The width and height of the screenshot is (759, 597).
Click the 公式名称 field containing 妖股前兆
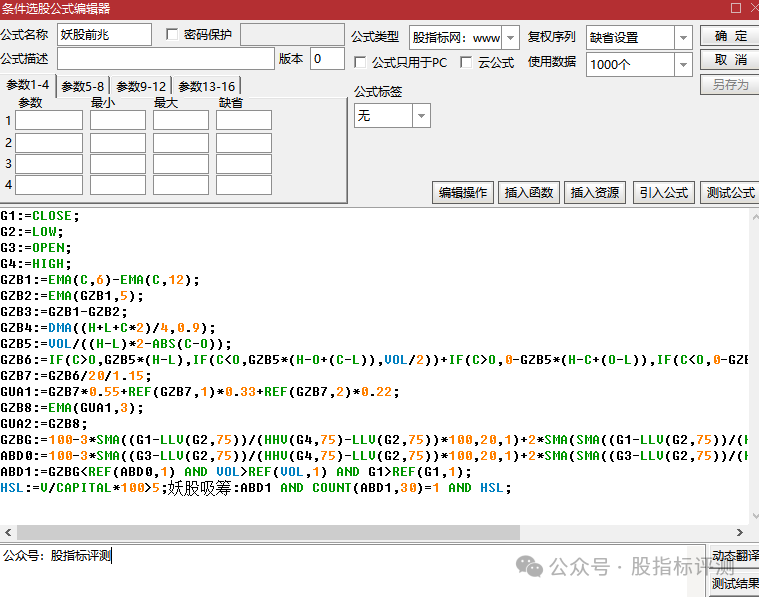click(104, 35)
